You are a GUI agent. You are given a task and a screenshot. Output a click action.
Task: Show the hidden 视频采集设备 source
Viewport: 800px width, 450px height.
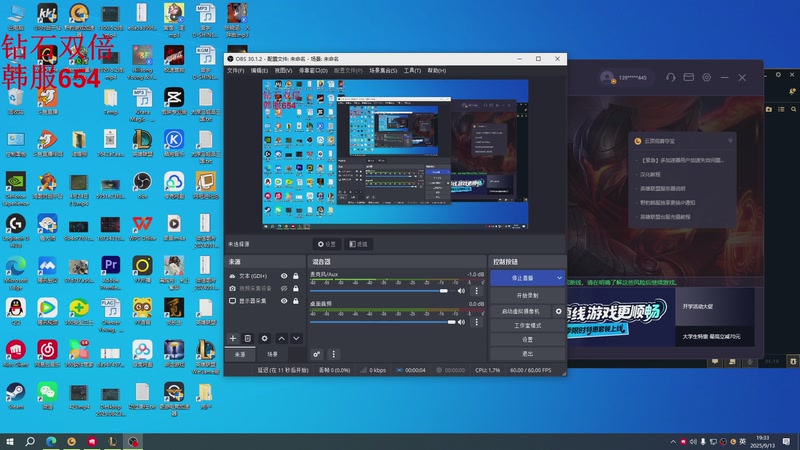pyautogui.click(x=284, y=288)
